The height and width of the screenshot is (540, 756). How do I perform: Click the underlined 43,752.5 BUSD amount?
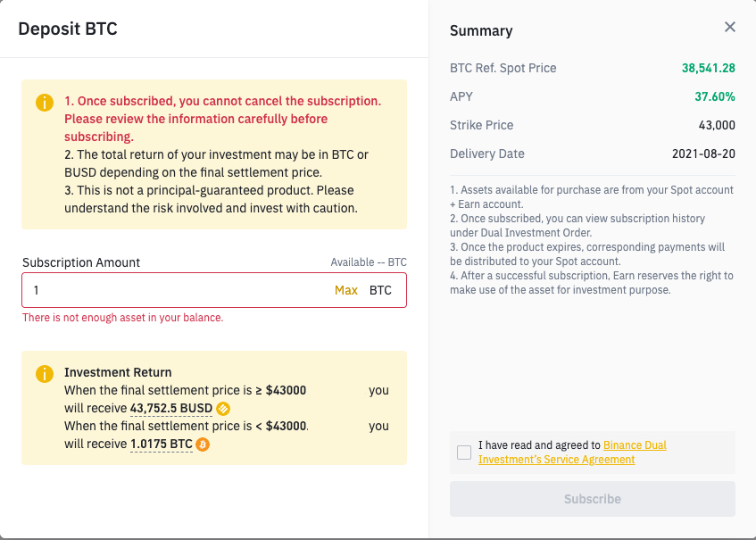tap(171, 409)
